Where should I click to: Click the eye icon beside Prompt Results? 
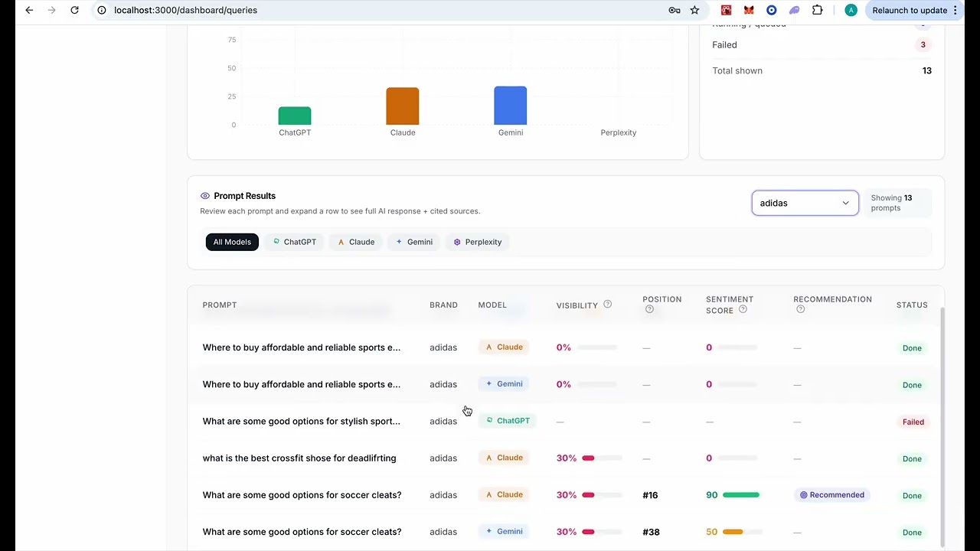click(204, 196)
